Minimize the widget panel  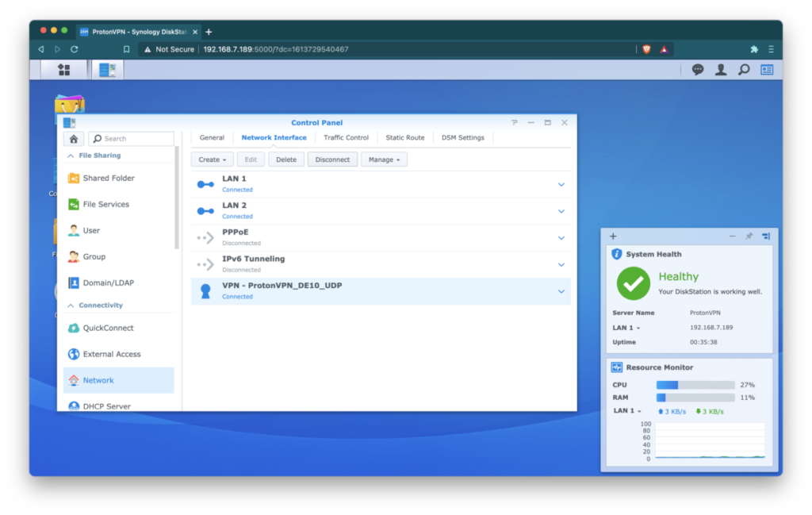[x=732, y=236]
